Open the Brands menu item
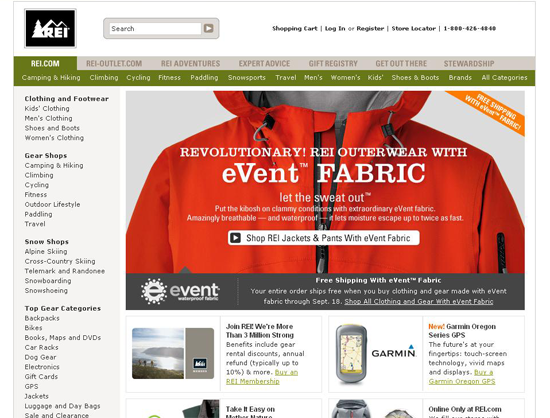This screenshot has height=418, width=550. click(x=460, y=77)
